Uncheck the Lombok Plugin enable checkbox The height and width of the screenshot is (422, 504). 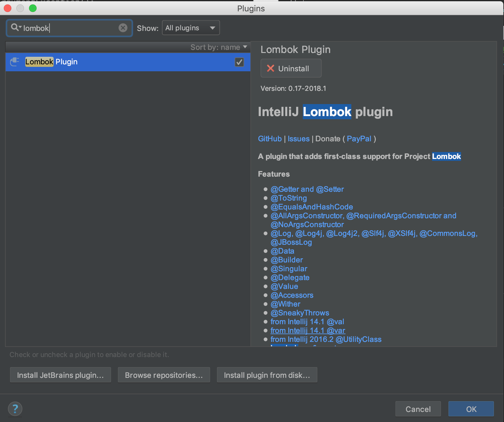tap(239, 62)
